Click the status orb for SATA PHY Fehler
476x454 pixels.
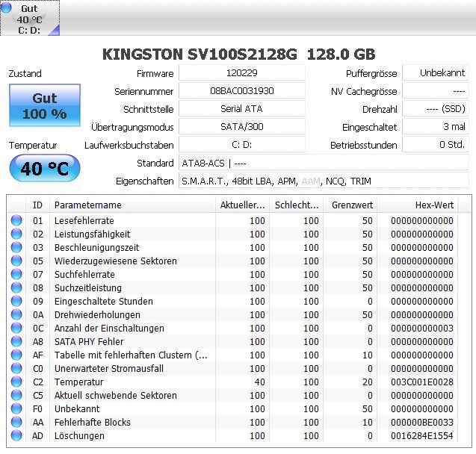coord(16,341)
